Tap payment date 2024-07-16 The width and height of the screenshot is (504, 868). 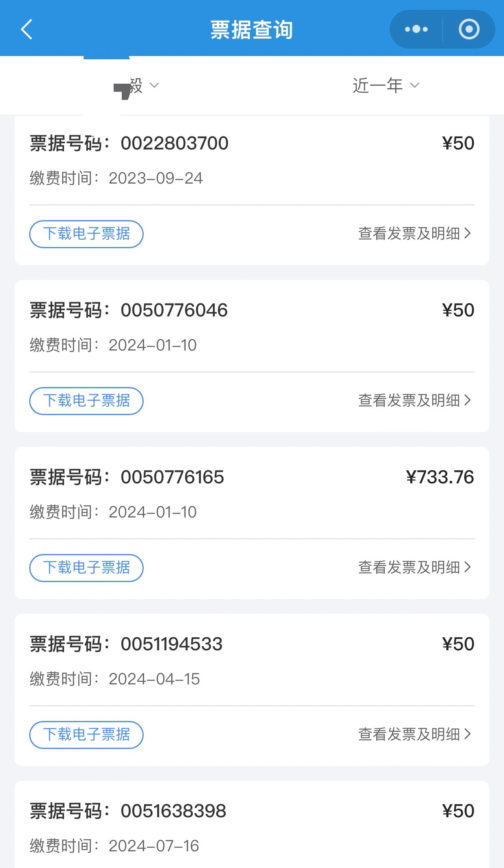click(x=154, y=846)
